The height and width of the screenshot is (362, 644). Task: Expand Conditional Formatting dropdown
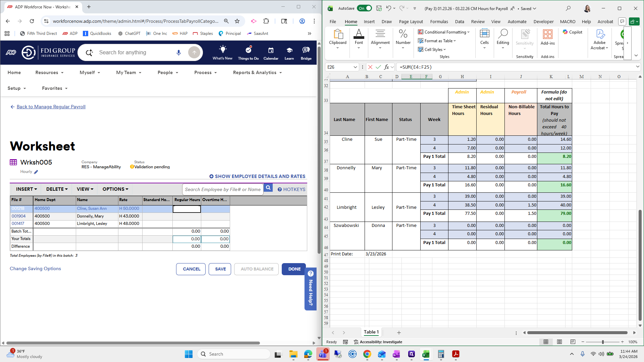click(x=444, y=32)
